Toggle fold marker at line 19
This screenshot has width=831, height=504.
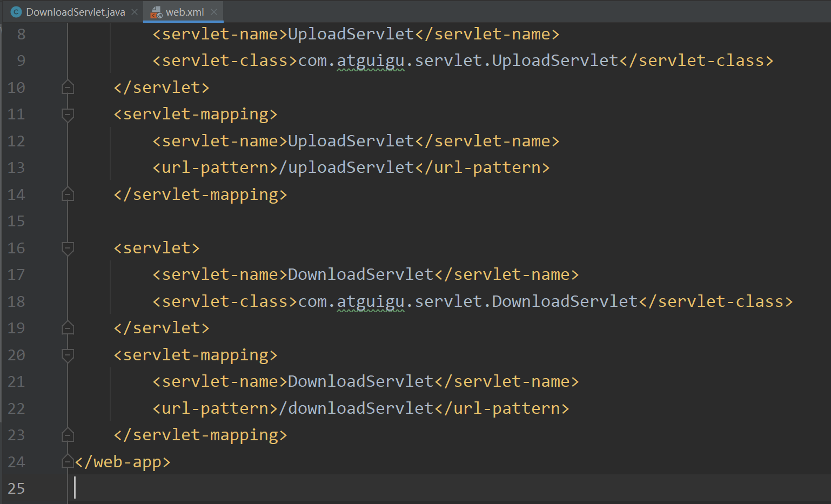[68, 328]
